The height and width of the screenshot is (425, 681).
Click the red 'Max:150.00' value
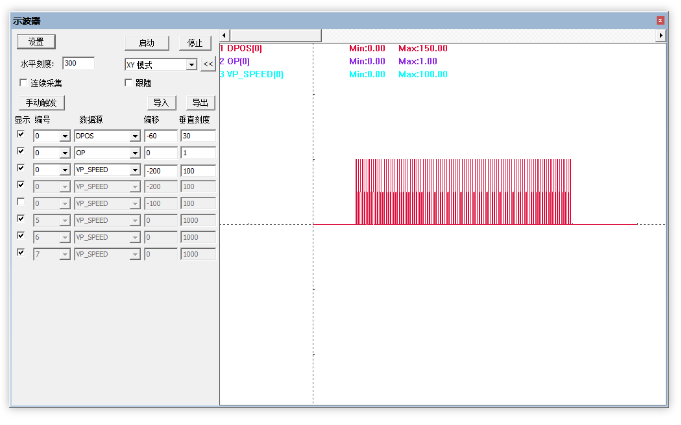(423, 49)
